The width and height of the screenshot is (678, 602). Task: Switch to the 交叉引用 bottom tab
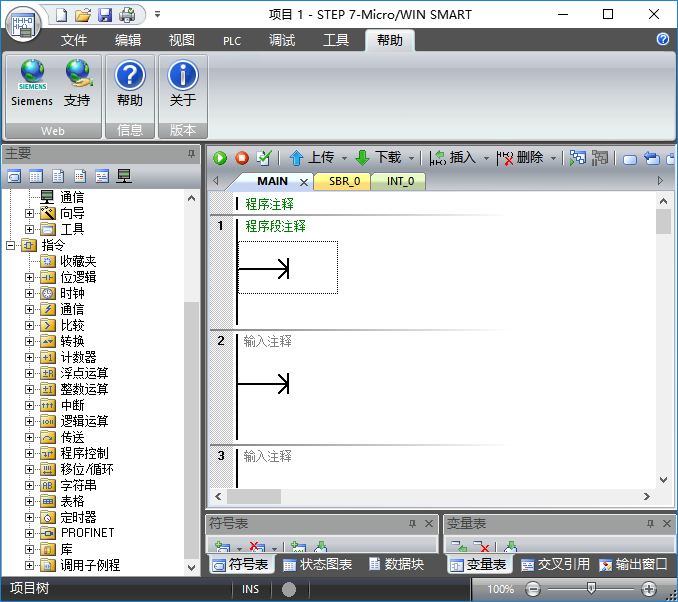[x=555, y=564]
